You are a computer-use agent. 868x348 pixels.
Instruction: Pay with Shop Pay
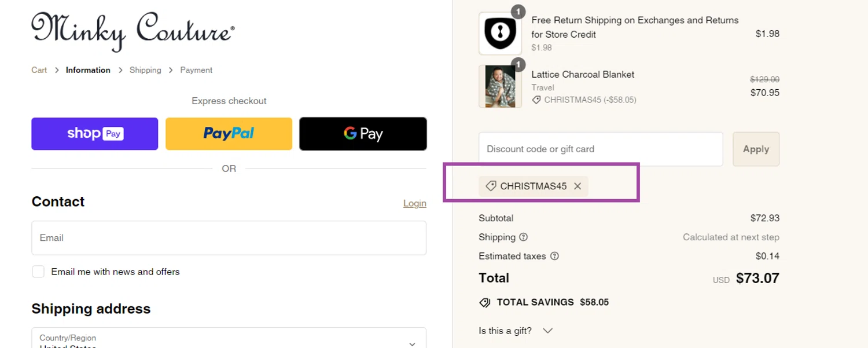pos(95,134)
